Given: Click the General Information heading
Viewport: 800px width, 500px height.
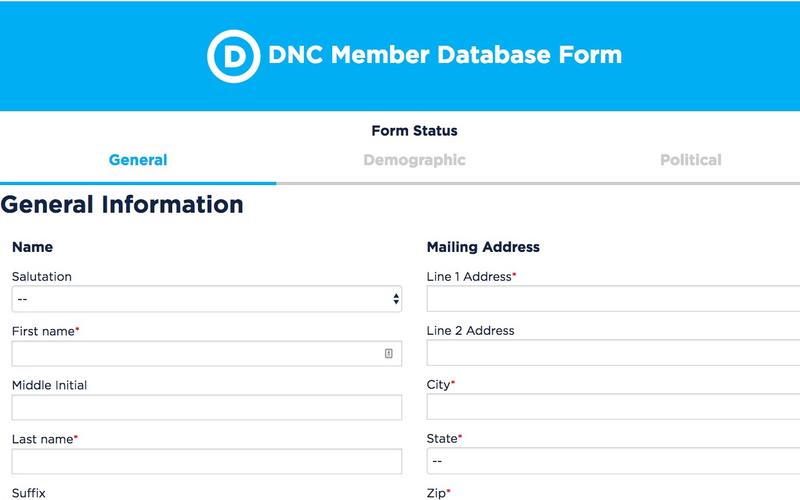Looking at the screenshot, I should click(x=122, y=205).
